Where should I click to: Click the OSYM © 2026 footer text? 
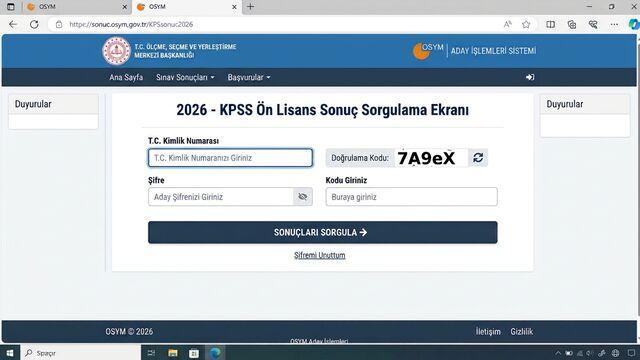(x=129, y=331)
